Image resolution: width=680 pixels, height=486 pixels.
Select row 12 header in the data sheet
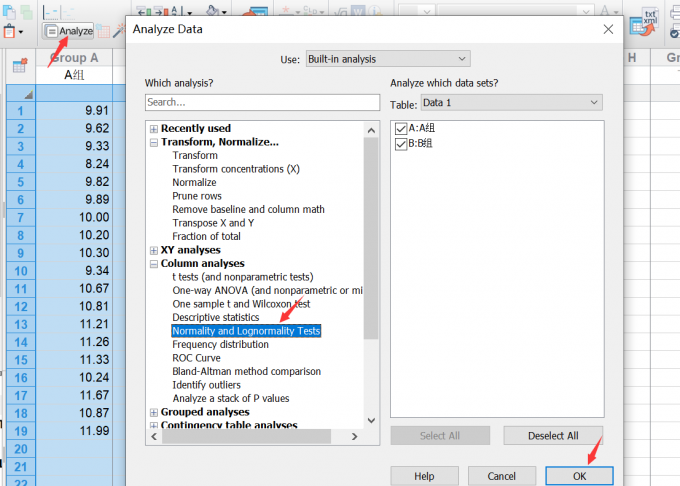pos(20,307)
